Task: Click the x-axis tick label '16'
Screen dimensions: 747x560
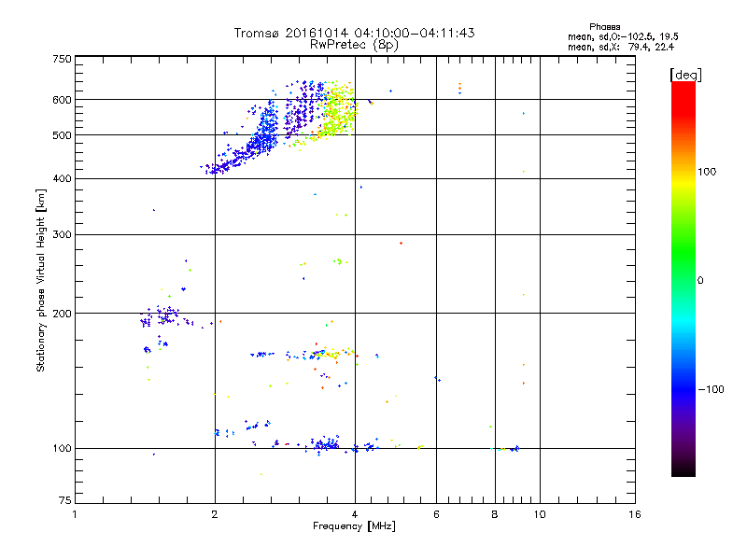Action: click(635, 514)
